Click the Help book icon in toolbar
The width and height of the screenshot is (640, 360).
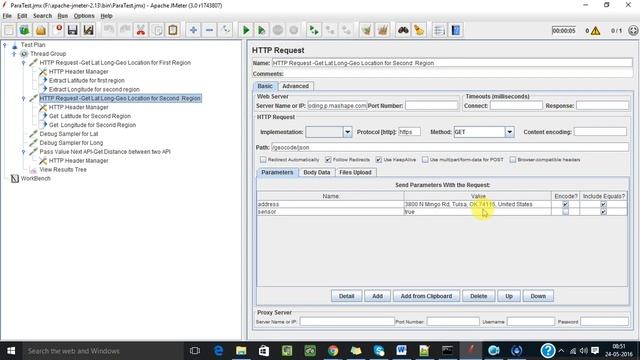click(x=456, y=30)
